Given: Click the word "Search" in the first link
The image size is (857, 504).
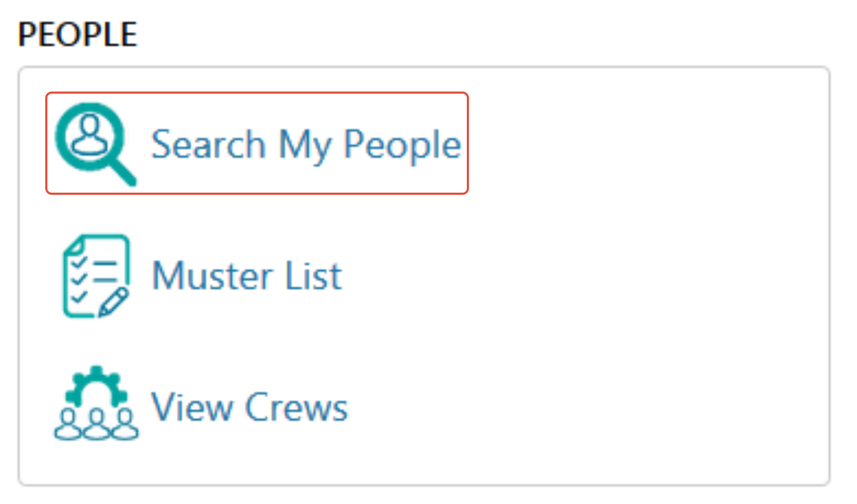Looking at the screenshot, I should (208, 144).
